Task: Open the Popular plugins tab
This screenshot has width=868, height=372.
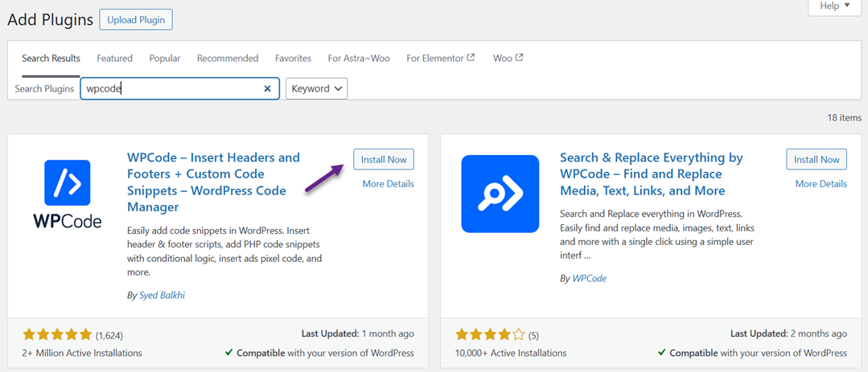Action: [165, 58]
